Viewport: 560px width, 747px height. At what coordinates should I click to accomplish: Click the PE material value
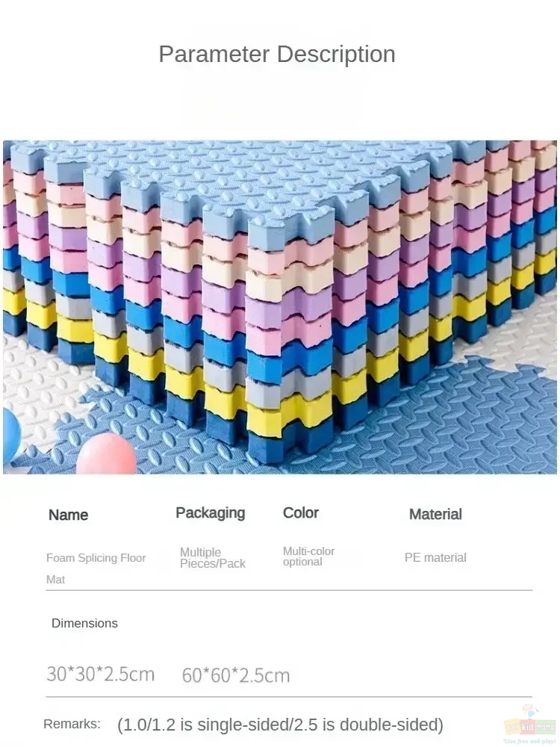pos(436,557)
